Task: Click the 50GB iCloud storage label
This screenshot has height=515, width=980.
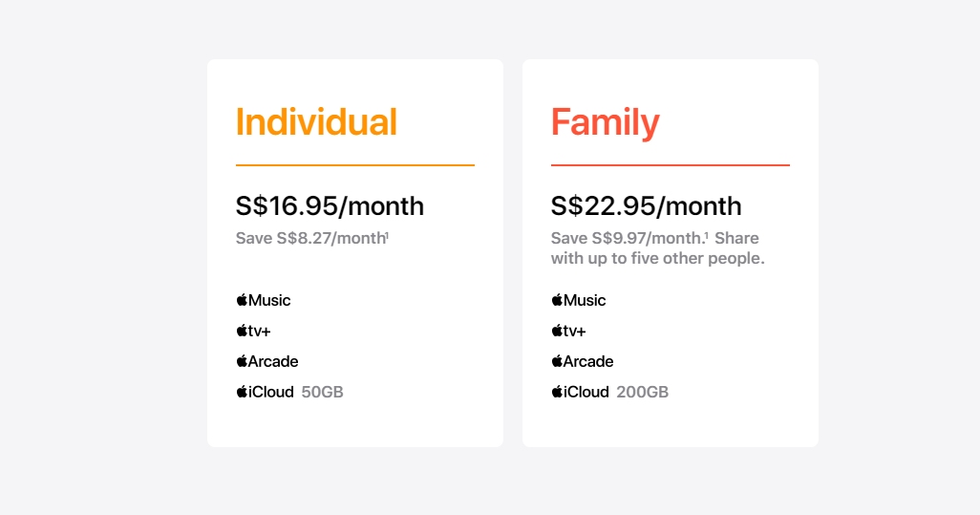Action: click(322, 392)
